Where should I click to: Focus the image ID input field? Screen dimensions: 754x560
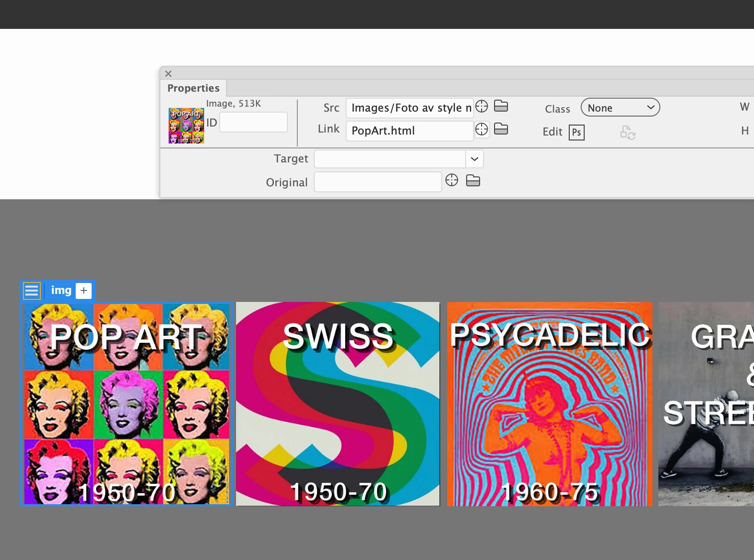point(253,122)
